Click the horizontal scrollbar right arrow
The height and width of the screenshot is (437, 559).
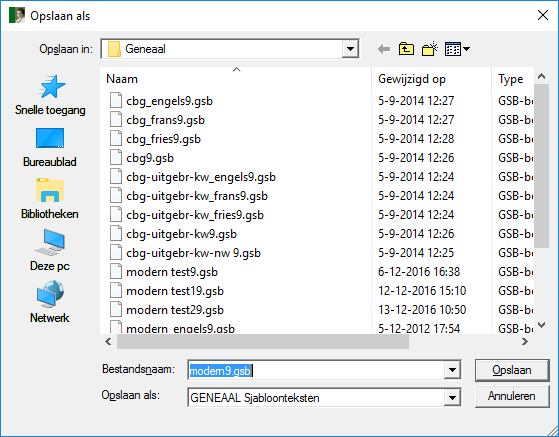[524, 341]
